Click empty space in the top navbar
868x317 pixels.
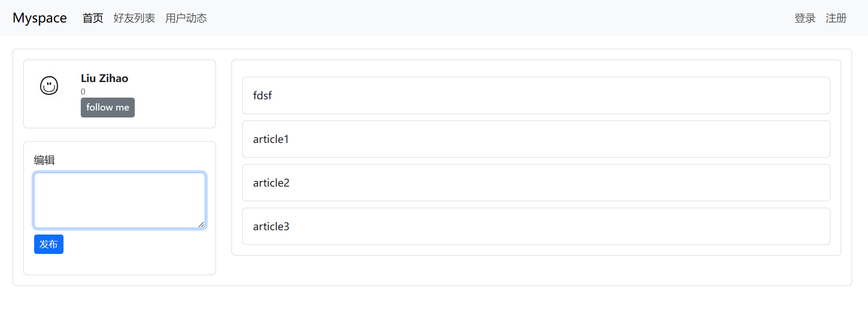tap(475, 18)
